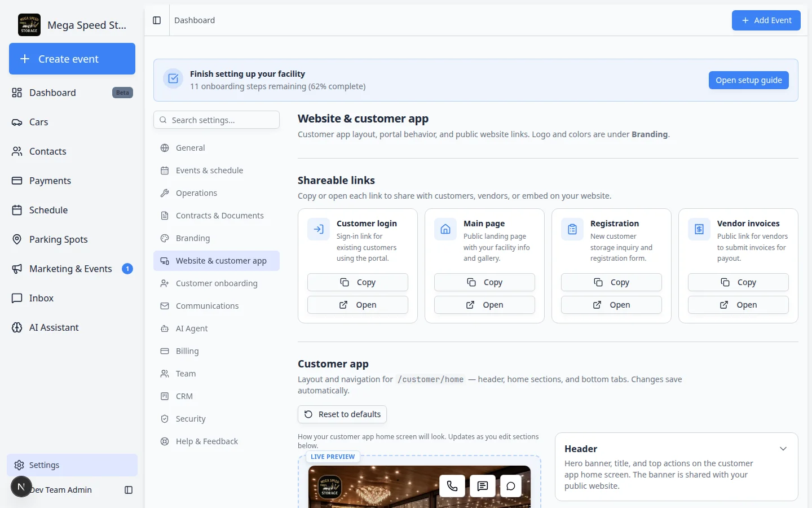The image size is (812, 508).
Task: Open AI Assistant in the sidebar
Action: (72, 327)
